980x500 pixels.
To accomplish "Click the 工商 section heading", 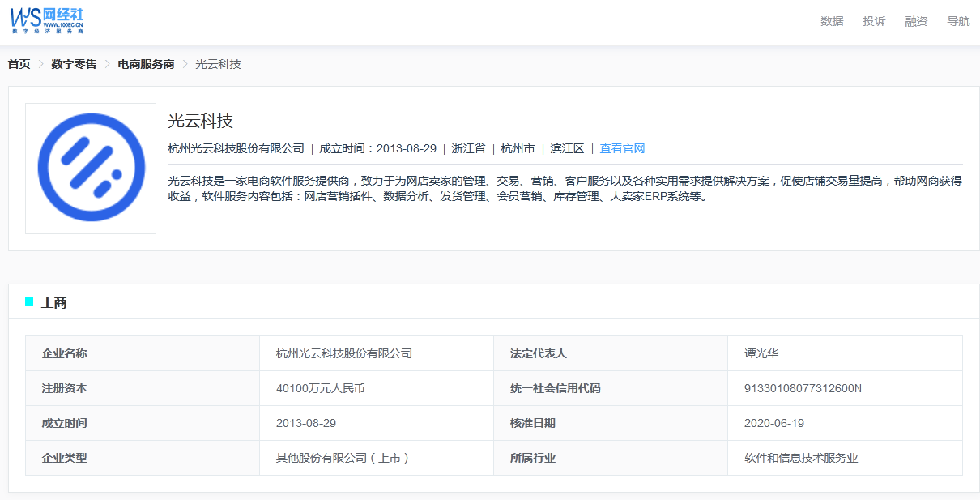I will (x=54, y=302).
